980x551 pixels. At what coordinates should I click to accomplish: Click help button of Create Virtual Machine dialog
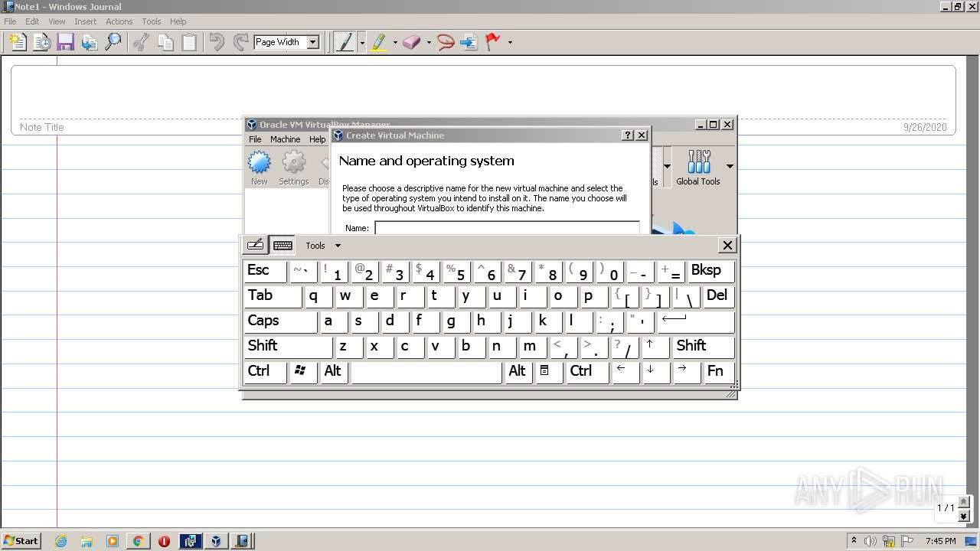[x=628, y=135]
